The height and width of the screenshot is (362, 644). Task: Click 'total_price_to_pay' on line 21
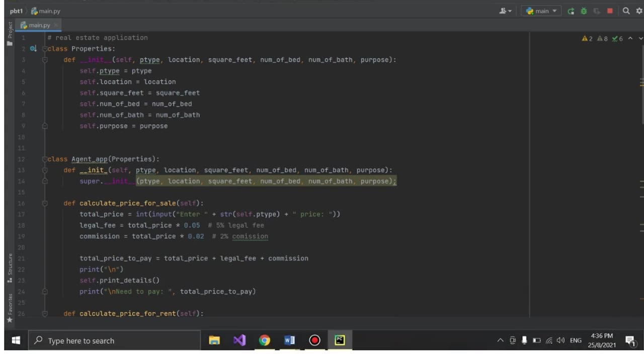pyautogui.click(x=115, y=258)
